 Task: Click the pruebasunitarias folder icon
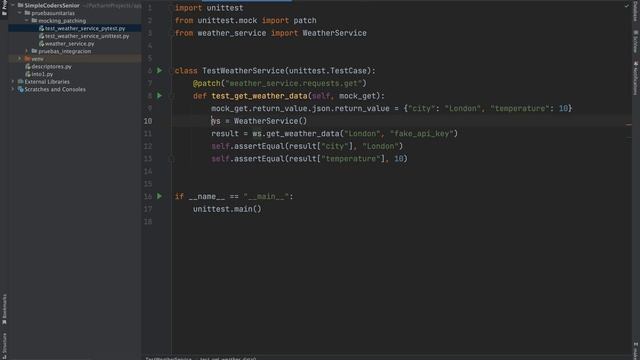[x=27, y=13]
